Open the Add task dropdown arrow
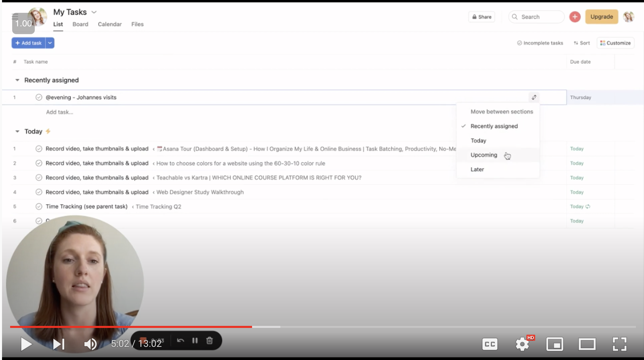 pos(50,43)
